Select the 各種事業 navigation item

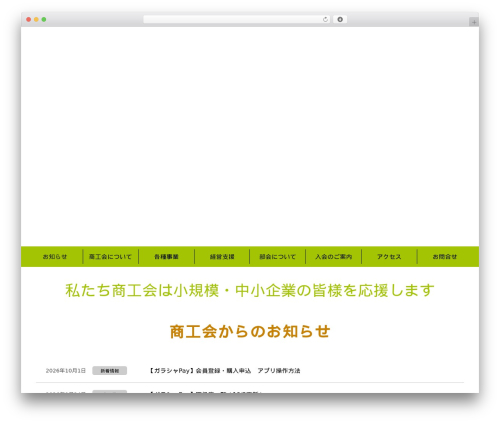point(166,257)
